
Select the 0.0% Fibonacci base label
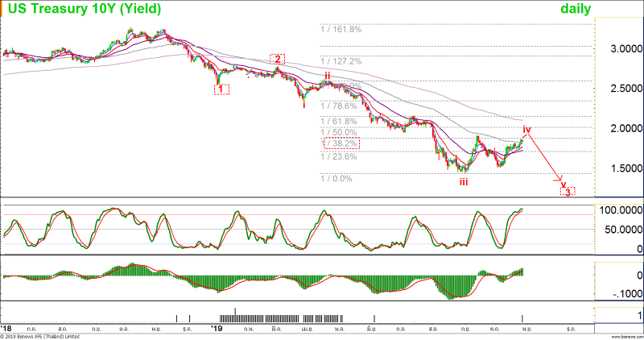[x=336, y=178]
